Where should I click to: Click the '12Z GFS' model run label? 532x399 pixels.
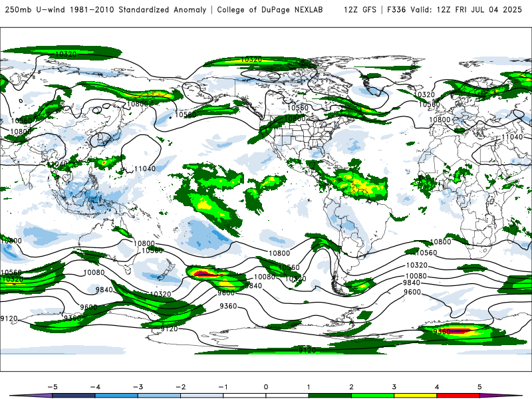pos(360,10)
